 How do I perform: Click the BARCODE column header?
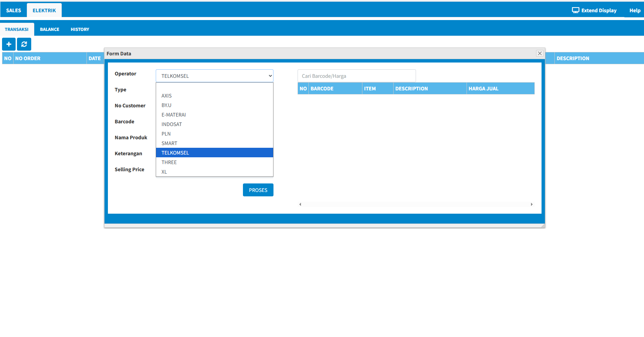pos(335,88)
